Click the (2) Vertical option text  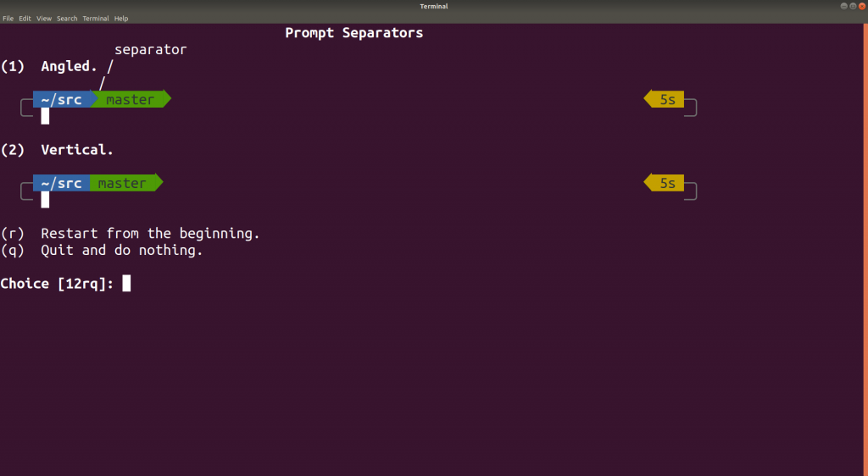point(57,150)
